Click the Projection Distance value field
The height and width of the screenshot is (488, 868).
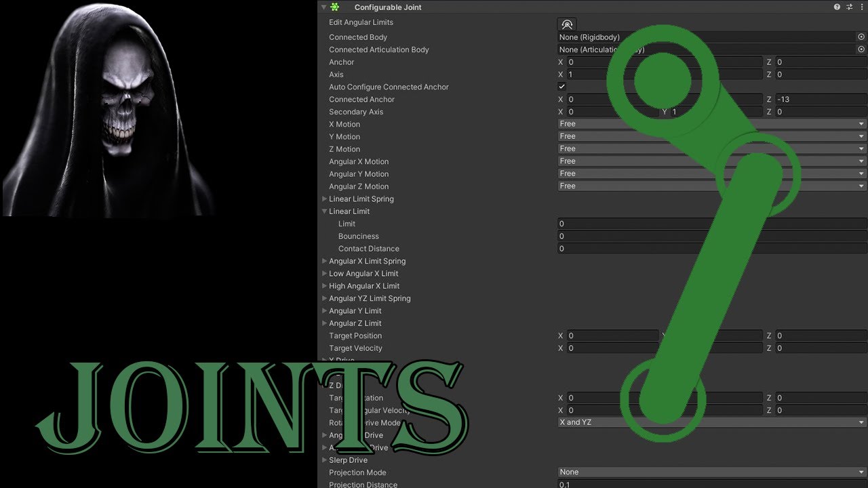[x=712, y=485]
